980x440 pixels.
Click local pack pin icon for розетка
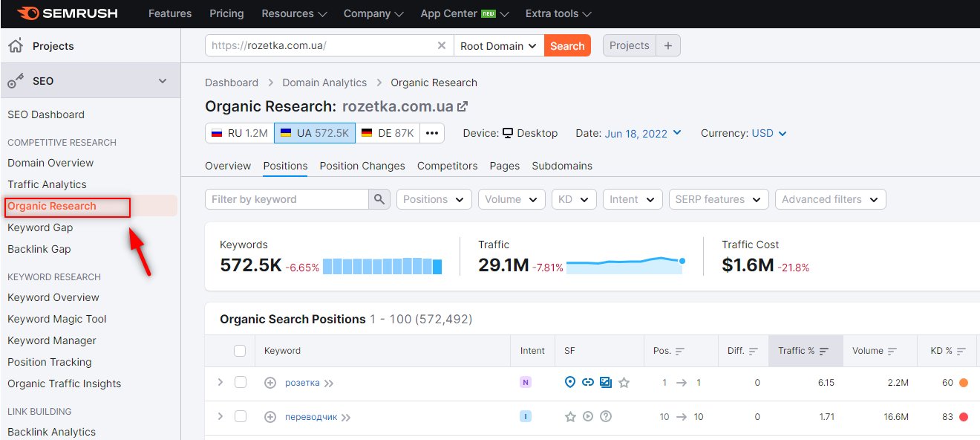pyautogui.click(x=570, y=382)
